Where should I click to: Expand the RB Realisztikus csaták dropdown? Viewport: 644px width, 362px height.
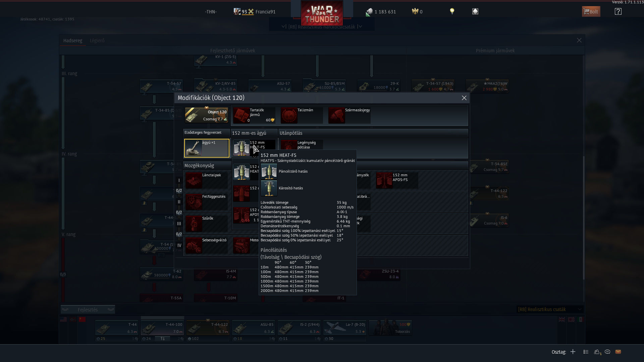coord(549,309)
